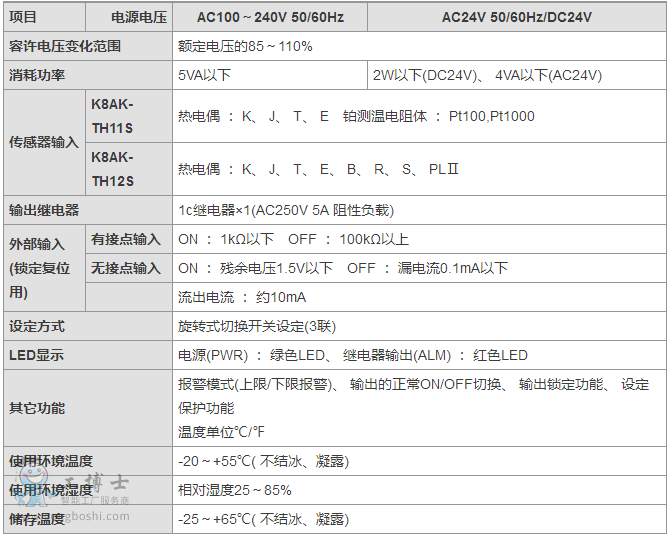The width and height of the screenshot is (670, 536).
Task: Click the 流出电流 约10mA cell
Action: [x=242, y=297]
